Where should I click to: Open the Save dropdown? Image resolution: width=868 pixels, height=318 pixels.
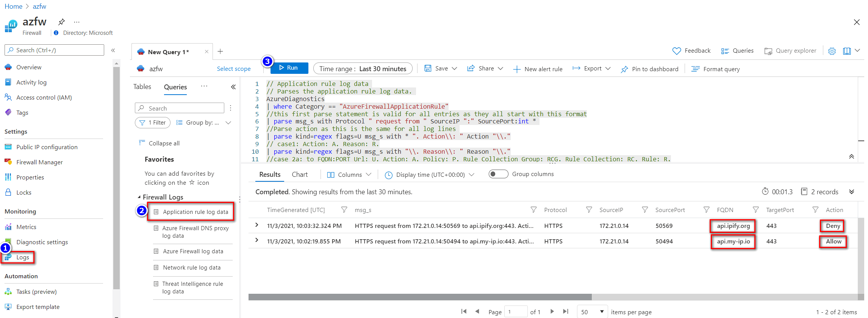441,69
